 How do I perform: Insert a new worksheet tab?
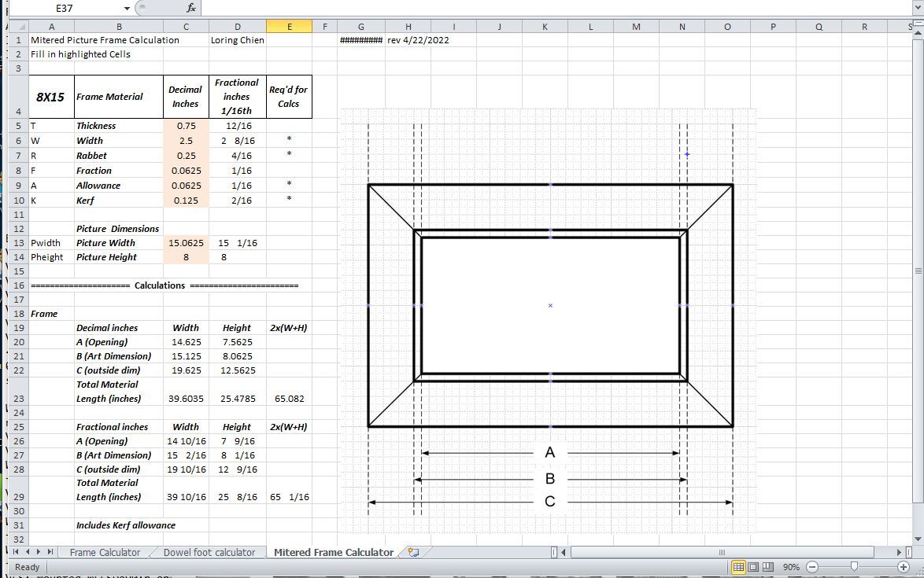(x=414, y=553)
